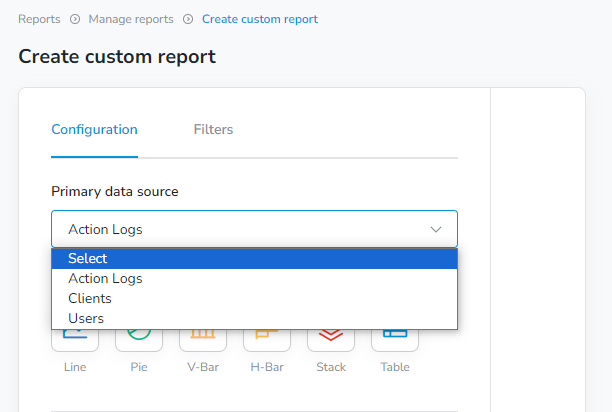Screen dimensions: 612x412
Task: Switch to the Configuration tab
Action: (x=94, y=130)
